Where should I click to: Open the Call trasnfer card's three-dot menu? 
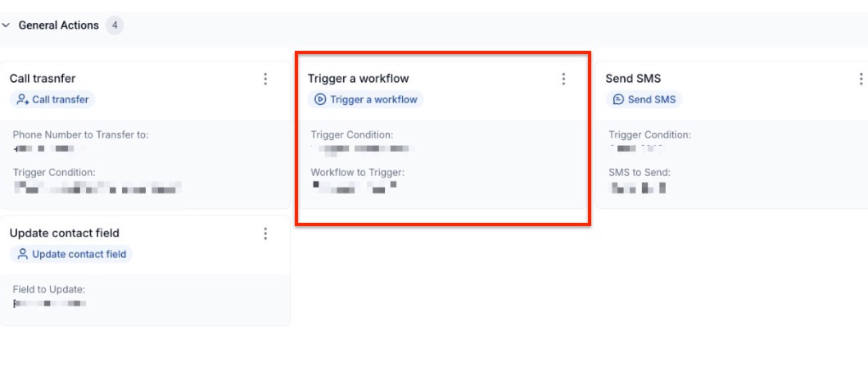click(x=265, y=79)
